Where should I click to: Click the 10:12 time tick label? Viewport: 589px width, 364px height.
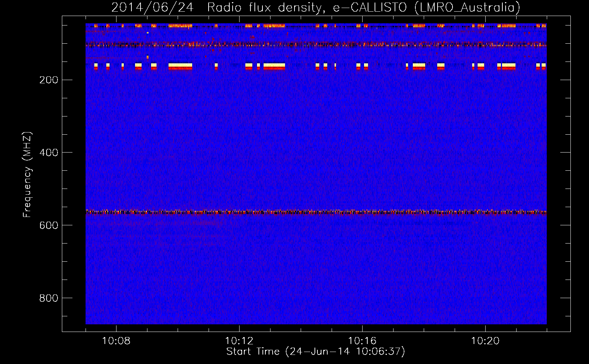tap(239, 341)
